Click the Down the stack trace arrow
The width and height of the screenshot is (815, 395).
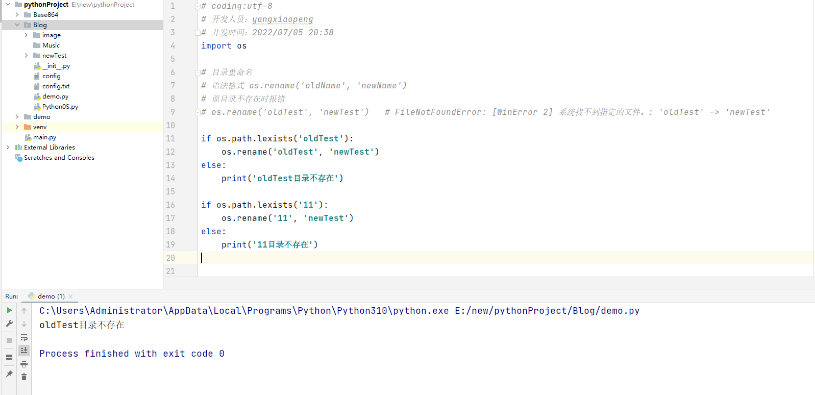pos(24,323)
